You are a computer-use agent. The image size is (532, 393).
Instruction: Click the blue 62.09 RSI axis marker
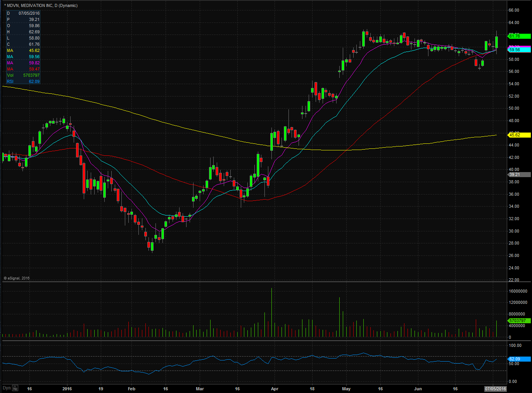point(519,359)
